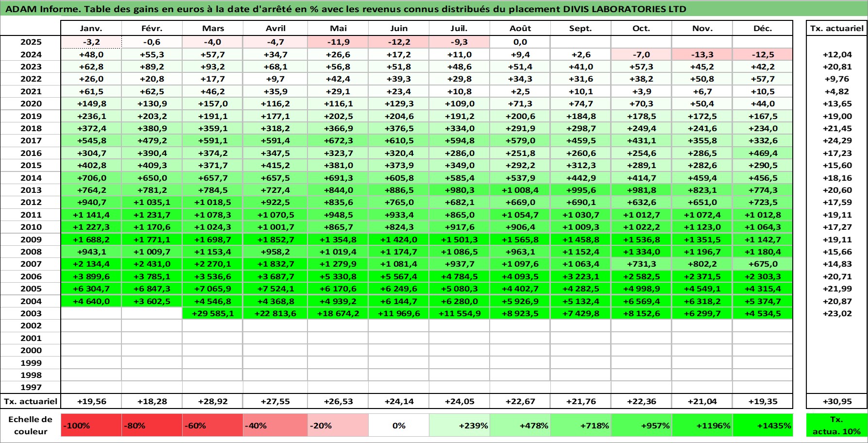Click the 2009 Avril cell showing +1 852,7
Image resolution: width=868 pixels, height=443 pixels.
click(275, 239)
